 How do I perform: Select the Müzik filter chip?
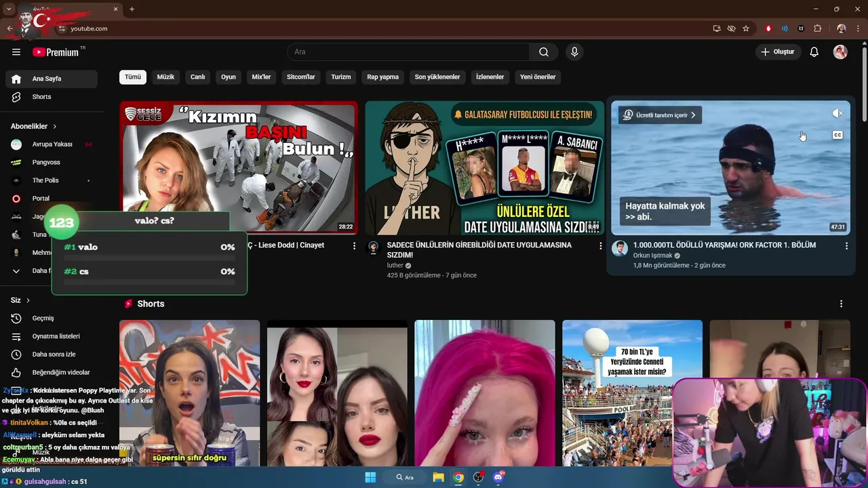165,77
